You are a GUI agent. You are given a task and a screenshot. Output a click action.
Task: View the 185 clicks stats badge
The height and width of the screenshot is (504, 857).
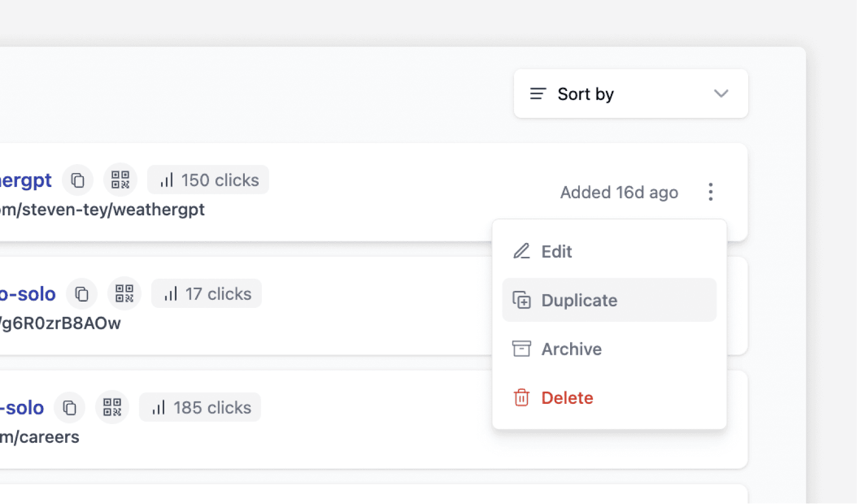click(200, 408)
